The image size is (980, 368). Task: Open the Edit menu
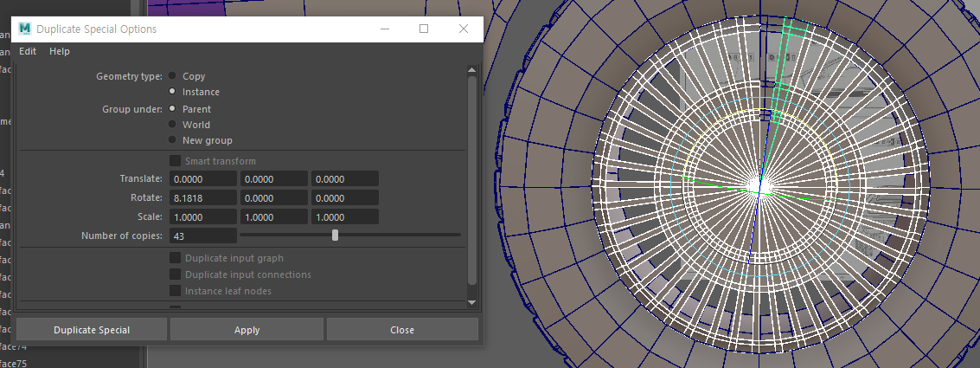pos(28,51)
